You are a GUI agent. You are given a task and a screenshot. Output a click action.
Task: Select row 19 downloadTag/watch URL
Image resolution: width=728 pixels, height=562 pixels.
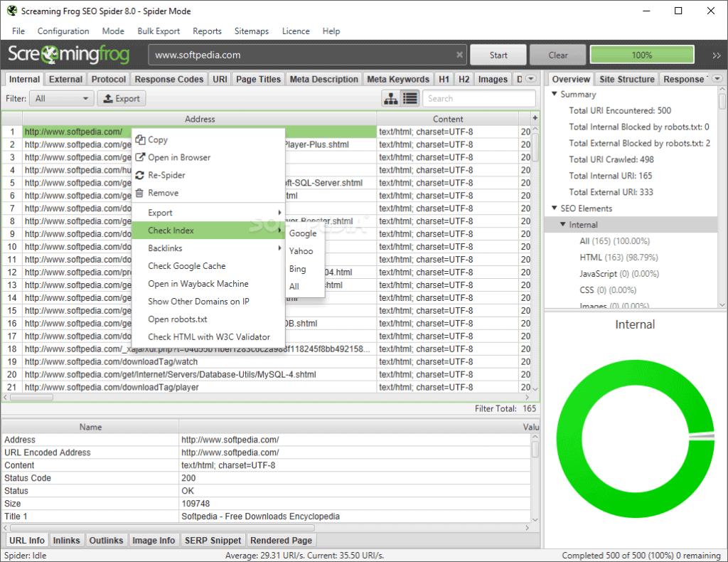point(200,361)
